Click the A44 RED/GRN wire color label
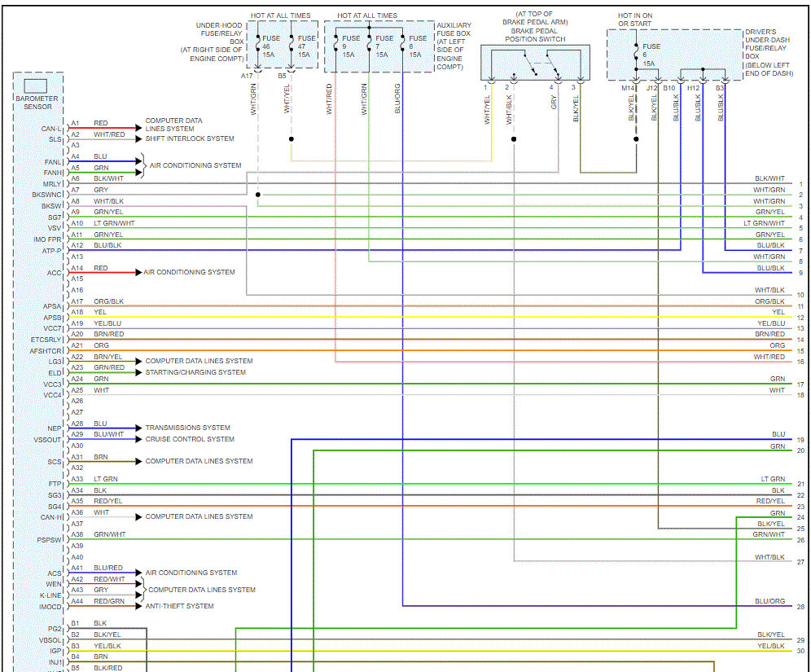This screenshot has height=672, width=811. 109,601
